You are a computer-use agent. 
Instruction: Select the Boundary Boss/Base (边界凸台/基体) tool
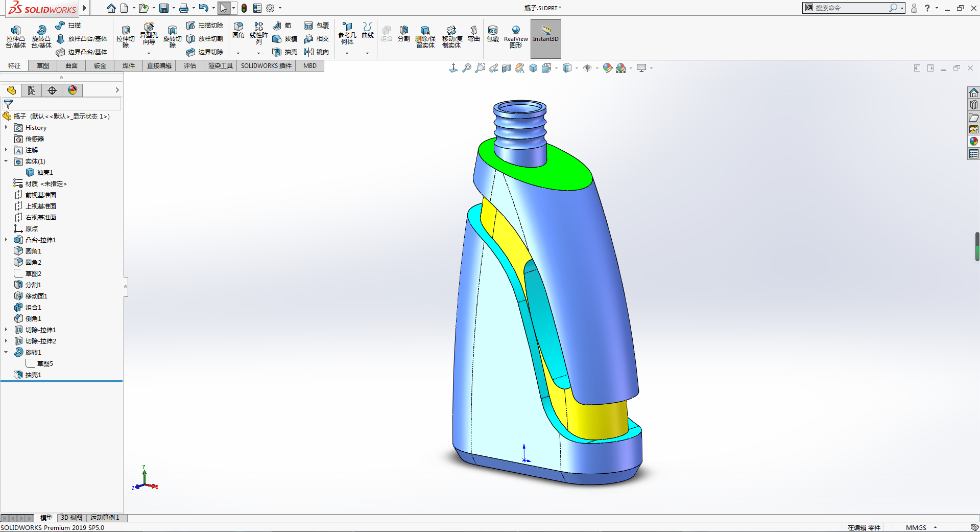(82, 52)
